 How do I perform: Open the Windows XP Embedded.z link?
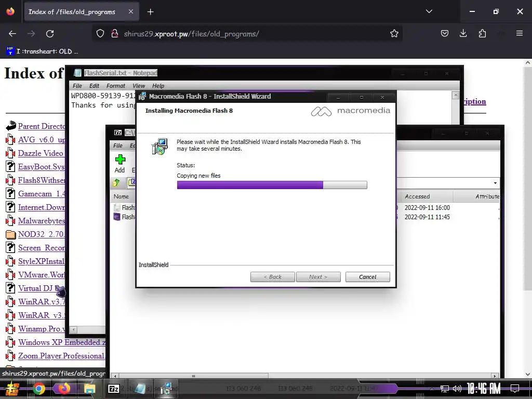61,342
